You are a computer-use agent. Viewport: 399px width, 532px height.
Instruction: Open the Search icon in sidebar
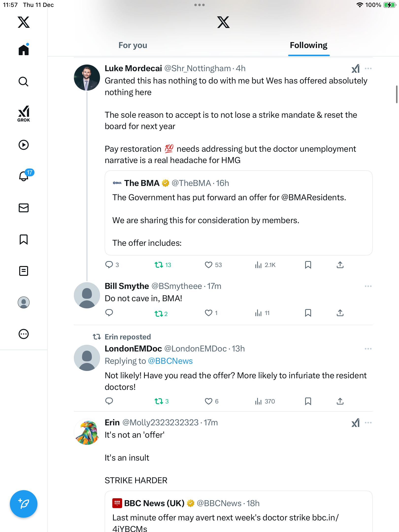[x=24, y=82]
